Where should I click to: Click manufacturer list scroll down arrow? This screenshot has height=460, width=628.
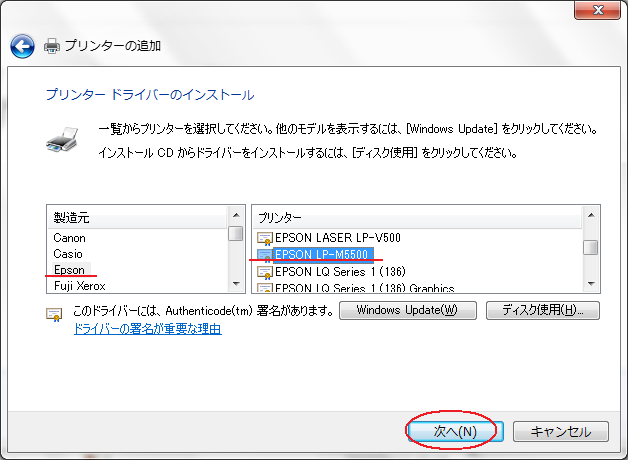click(236, 284)
